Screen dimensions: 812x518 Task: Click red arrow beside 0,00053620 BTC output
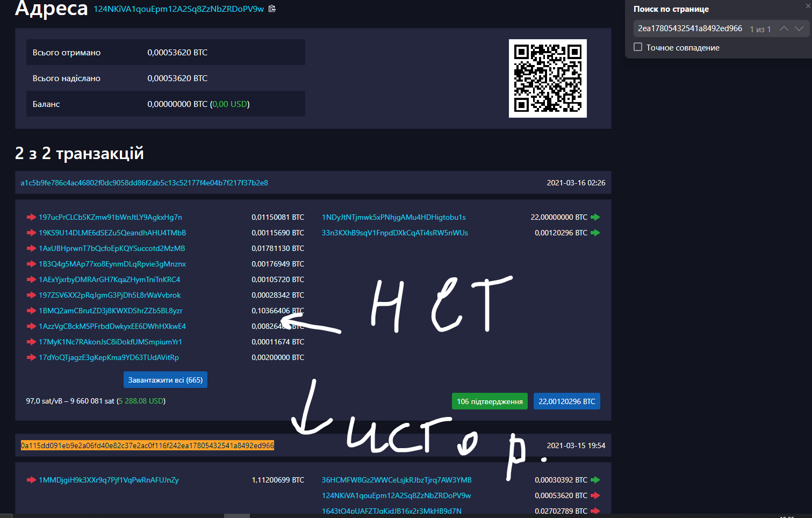coord(595,496)
